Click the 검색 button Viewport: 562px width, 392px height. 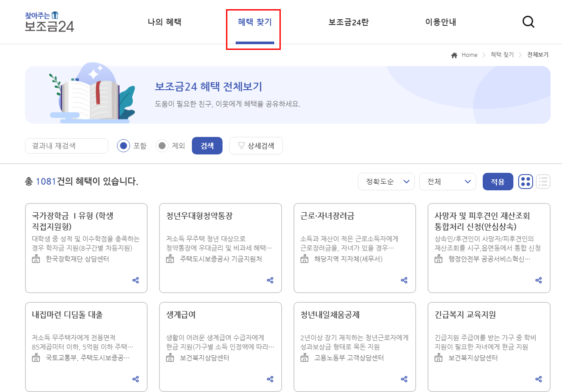pos(207,146)
